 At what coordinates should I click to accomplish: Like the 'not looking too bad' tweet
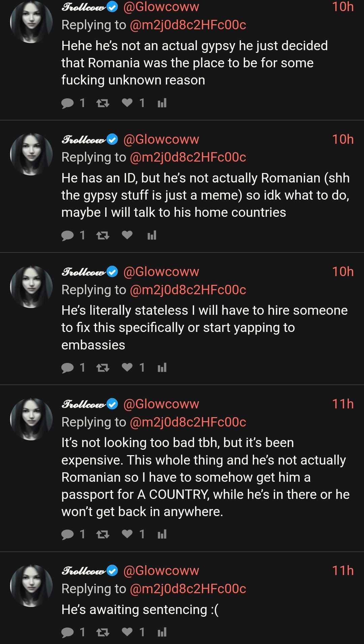(x=127, y=534)
